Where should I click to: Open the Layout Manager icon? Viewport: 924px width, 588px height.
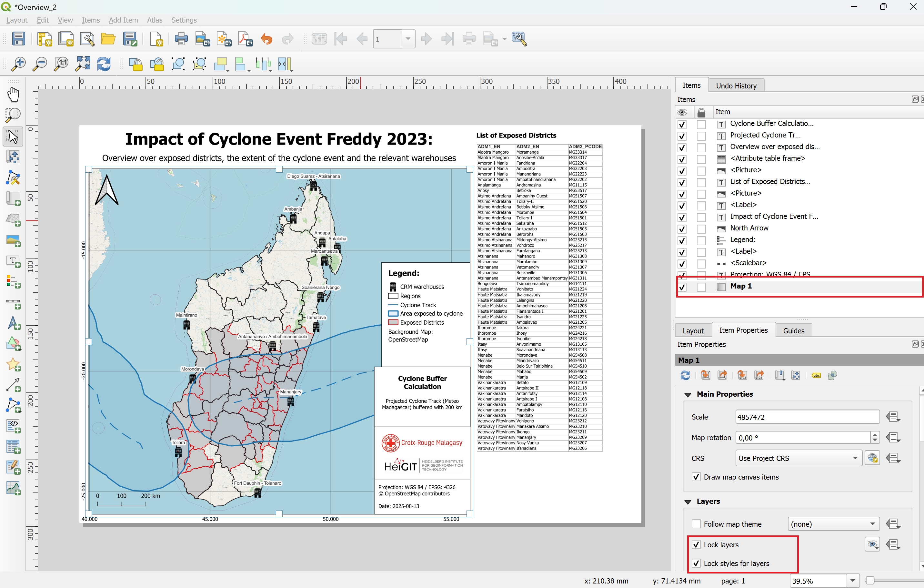(x=87, y=39)
